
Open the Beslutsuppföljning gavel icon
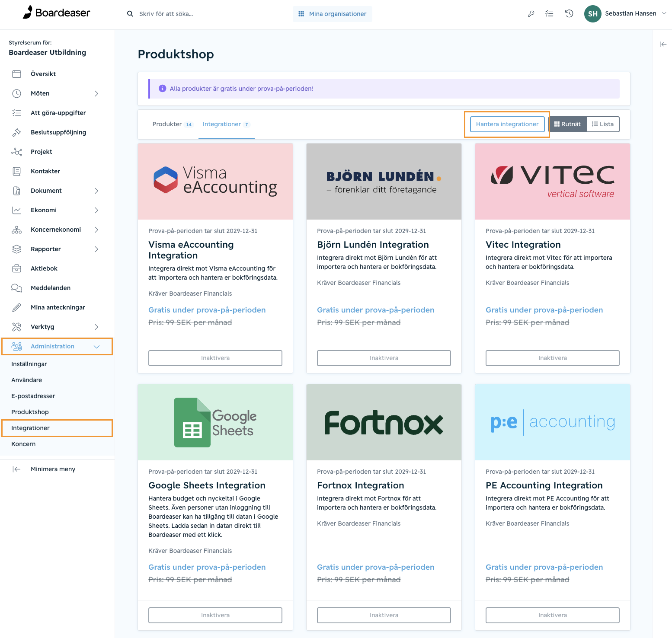coord(16,132)
